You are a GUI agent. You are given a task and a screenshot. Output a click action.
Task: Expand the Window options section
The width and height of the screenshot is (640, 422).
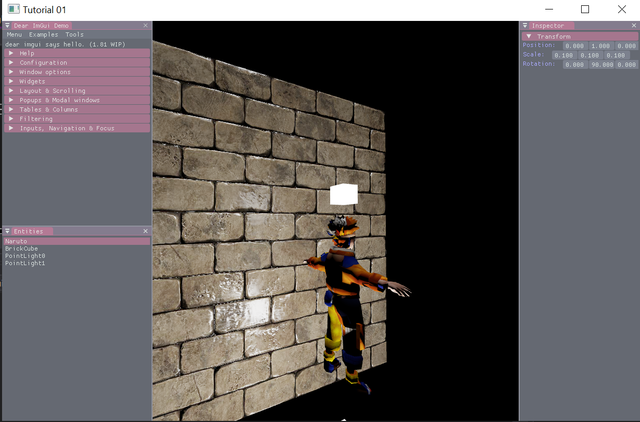point(77,72)
